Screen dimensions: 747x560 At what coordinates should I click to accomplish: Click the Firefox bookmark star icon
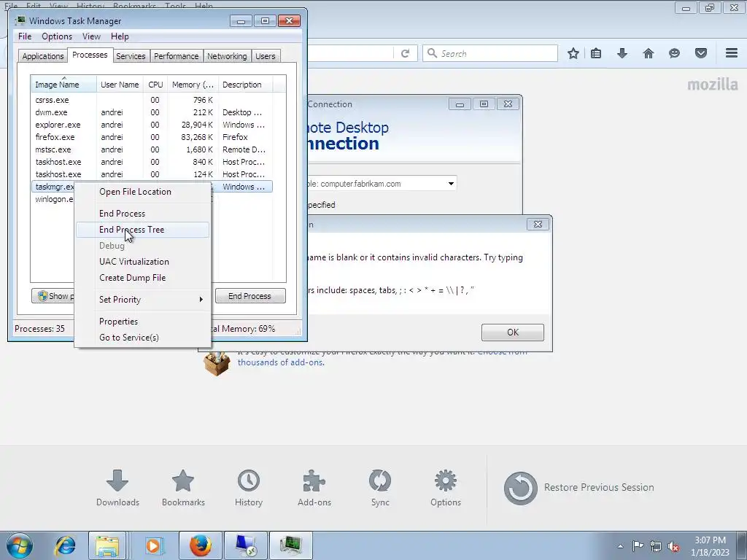(573, 53)
